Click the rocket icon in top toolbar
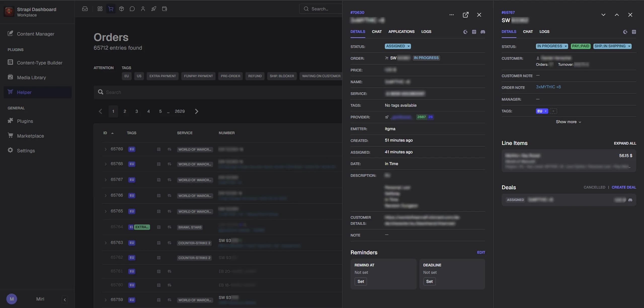 click(x=153, y=9)
